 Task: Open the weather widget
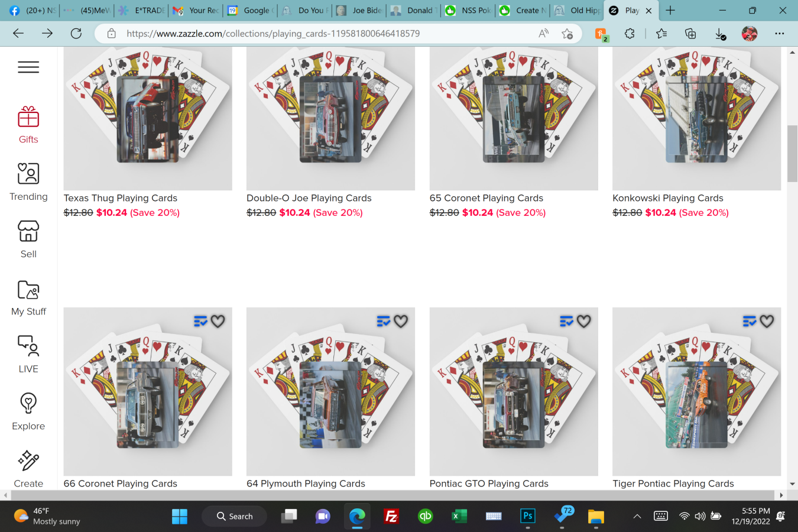pyautogui.click(x=47, y=516)
